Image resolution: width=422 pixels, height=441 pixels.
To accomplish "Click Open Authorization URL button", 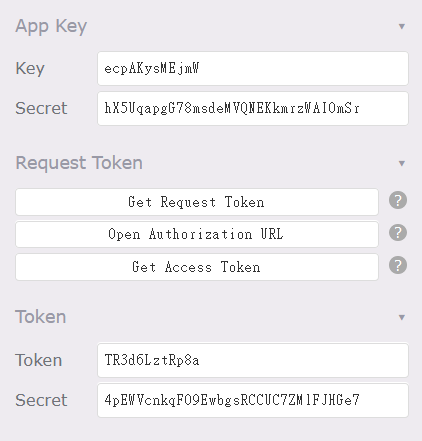I will tap(197, 234).
